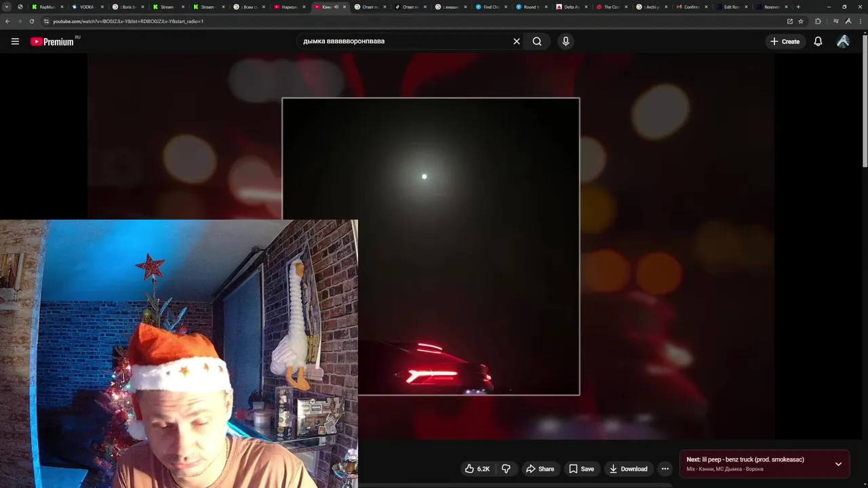Switch to the Edit Room tab
Screen dimensions: 868x488
732,7
